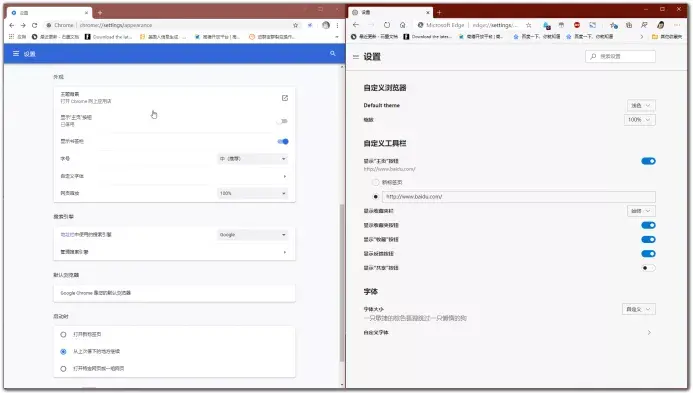Click the feedback icon in Edge's toolbar
Screen dimensions: 693x393
644,25
